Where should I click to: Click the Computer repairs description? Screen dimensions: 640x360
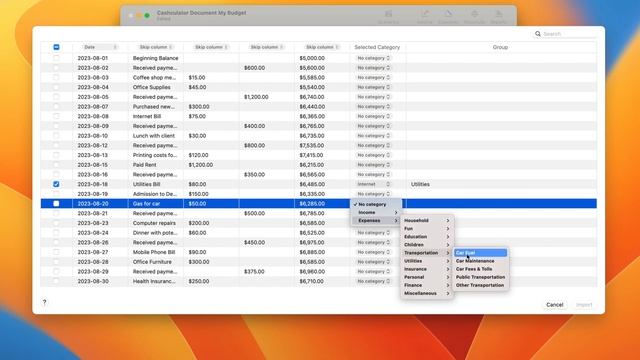point(154,223)
